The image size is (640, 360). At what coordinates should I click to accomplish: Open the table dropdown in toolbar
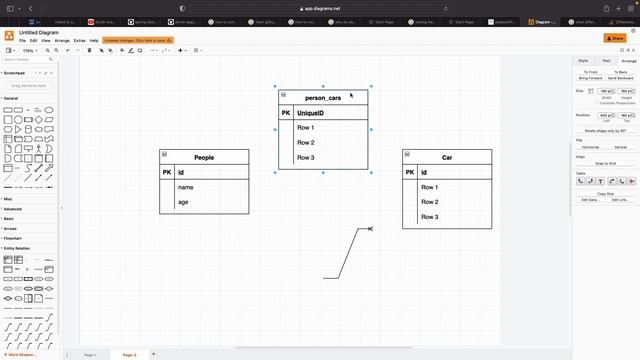click(x=198, y=51)
